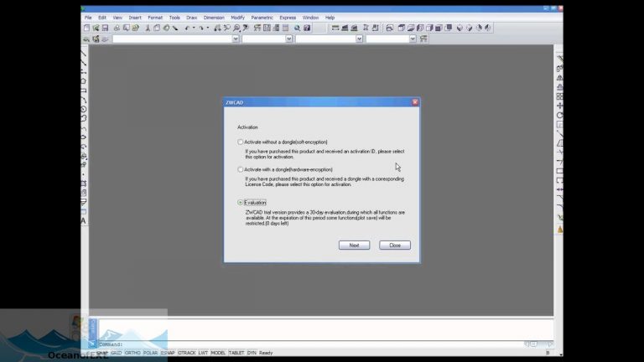Open the Dimension menu
Screen dimensions: 644x362
pos(214,18)
